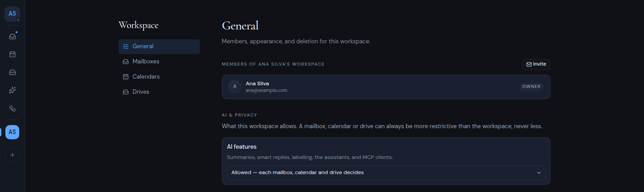Viewport: 644px width, 192px height.
Task: Click the ana@example.com email text
Action: tap(267, 90)
